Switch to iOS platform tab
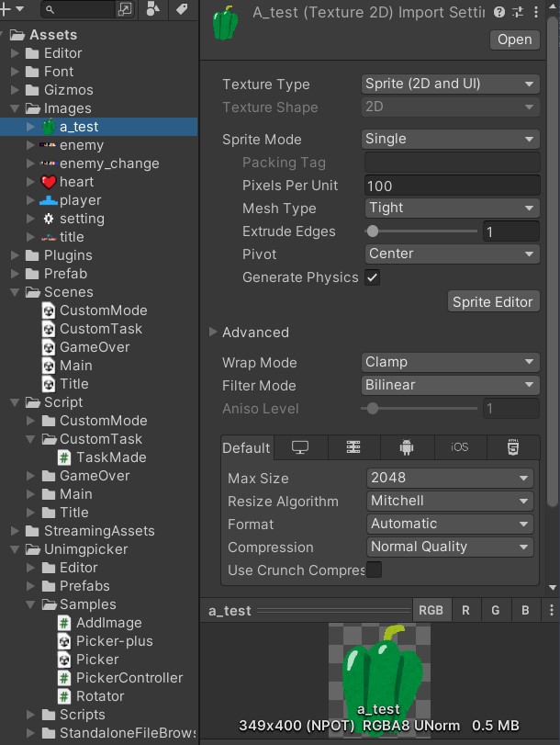560x745 pixels. [460, 447]
